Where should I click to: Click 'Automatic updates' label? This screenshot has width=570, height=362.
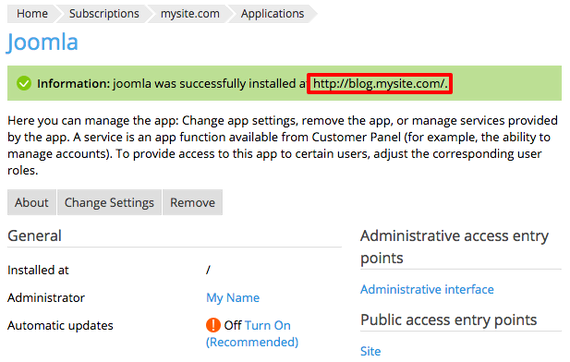point(60,325)
